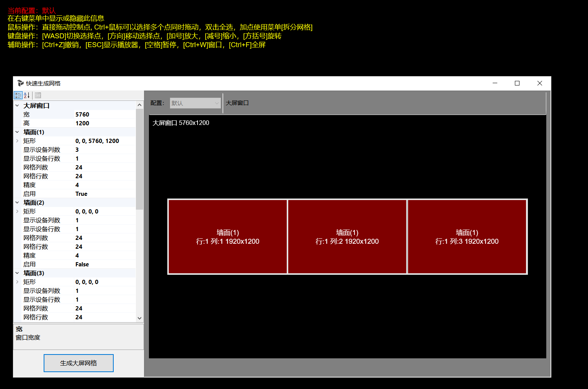Select the 启用 False value for 墙面(2)
This screenshot has height=389, width=588.
(x=104, y=264)
